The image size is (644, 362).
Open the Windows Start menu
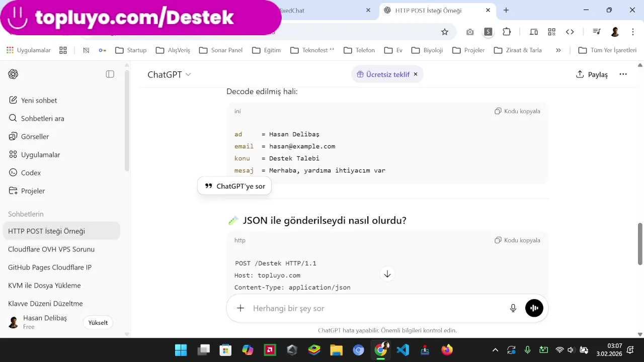tap(181, 350)
